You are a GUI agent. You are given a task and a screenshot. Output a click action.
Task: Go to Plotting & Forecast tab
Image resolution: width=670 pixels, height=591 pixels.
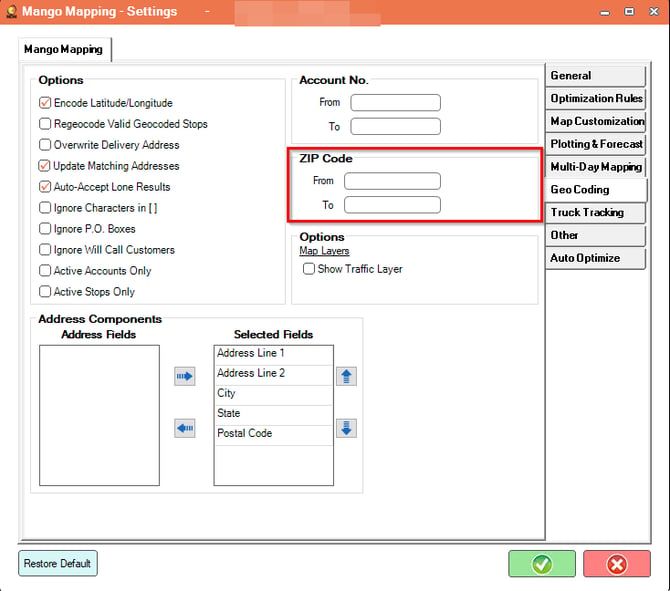pos(595,144)
